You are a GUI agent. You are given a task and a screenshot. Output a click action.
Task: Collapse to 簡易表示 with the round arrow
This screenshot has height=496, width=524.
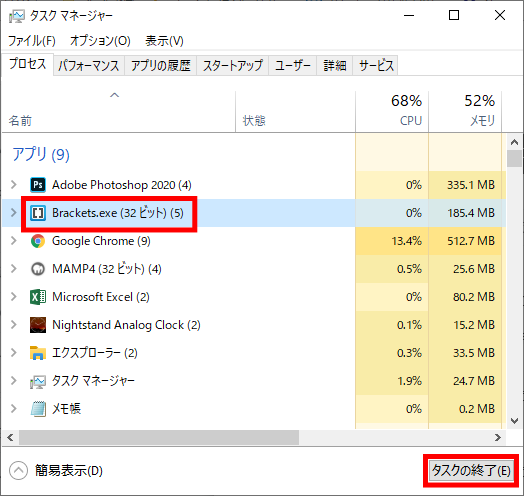coord(18,471)
